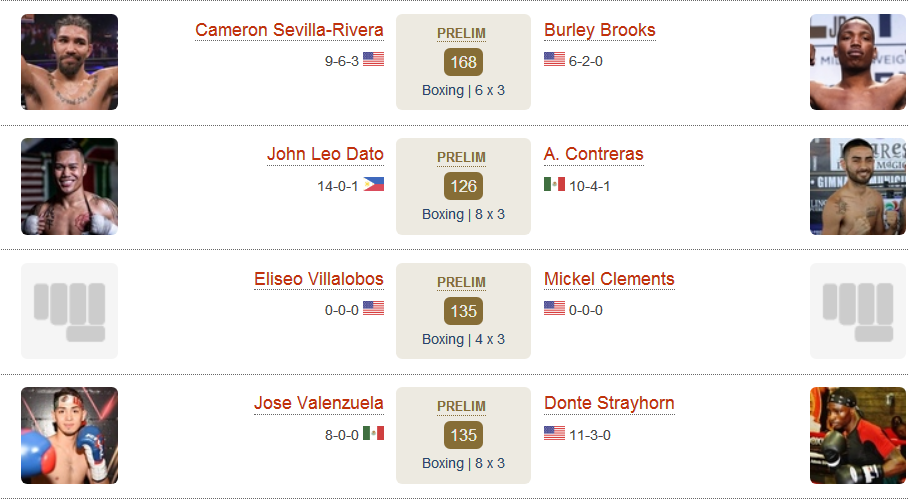Go to John Leo Dato's profile

325,154
